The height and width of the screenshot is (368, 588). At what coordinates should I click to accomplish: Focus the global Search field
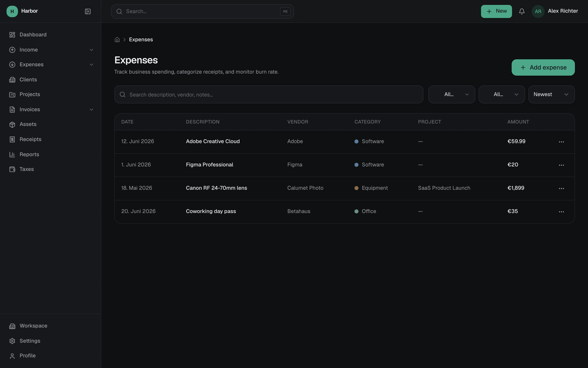202,11
